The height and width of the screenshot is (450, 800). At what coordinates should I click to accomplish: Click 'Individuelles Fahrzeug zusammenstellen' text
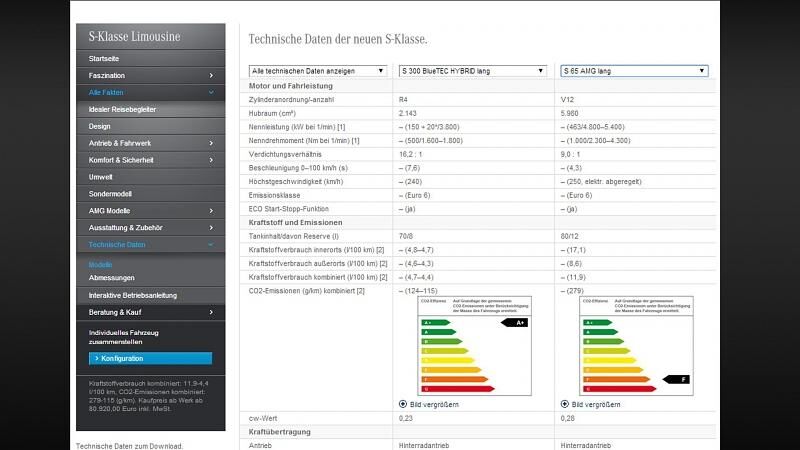click(123, 337)
